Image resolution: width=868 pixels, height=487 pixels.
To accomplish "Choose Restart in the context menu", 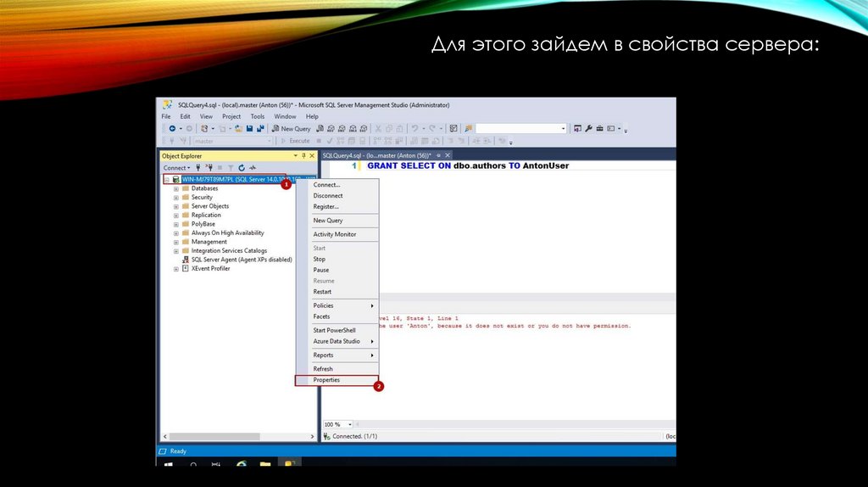I will [337, 291].
